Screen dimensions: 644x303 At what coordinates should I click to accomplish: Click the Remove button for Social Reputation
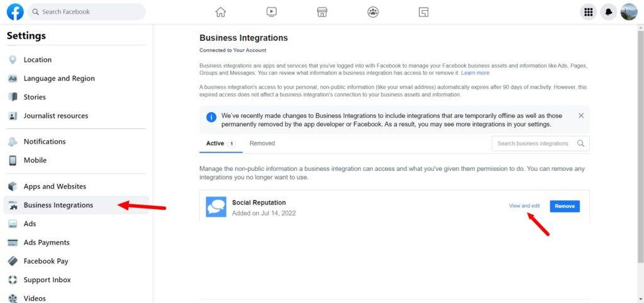coord(564,206)
